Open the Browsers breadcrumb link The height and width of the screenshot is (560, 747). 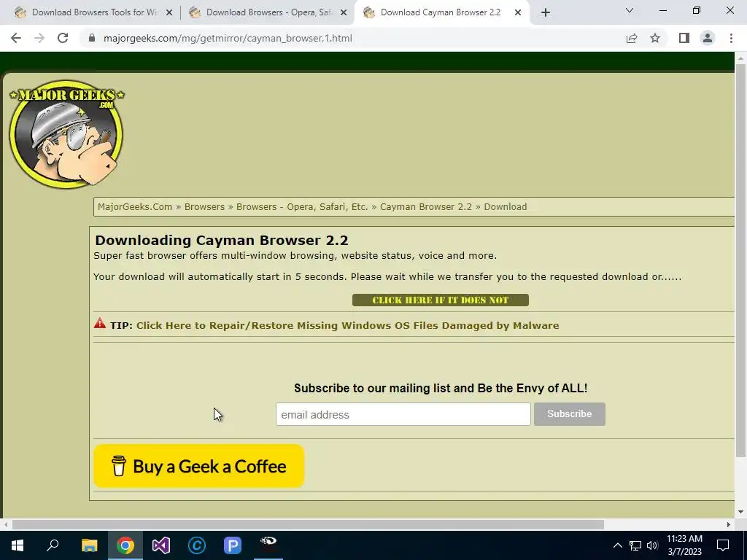pyautogui.click(x=204, y=206)
